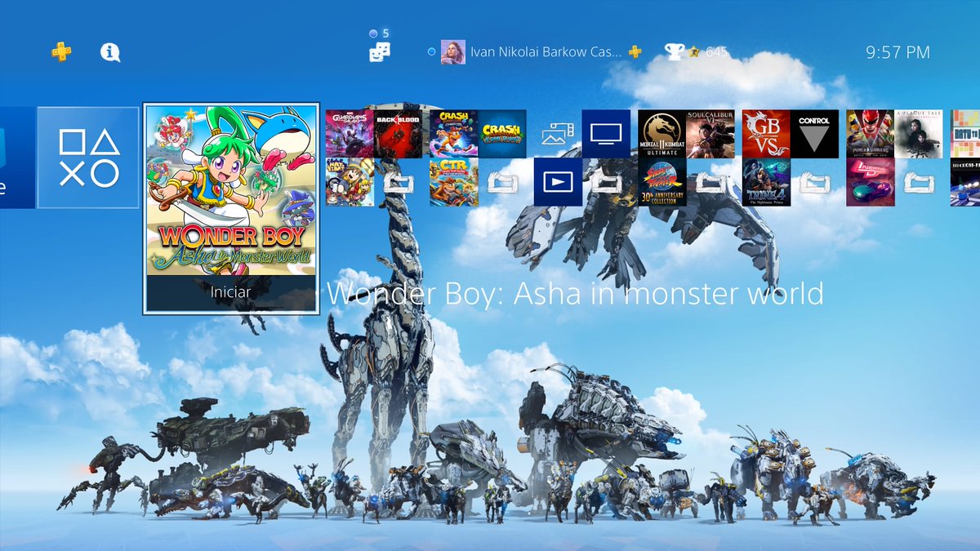Open the What's New information icon
The width and height of the screenshot is (980, 551).
coord(110,52)
